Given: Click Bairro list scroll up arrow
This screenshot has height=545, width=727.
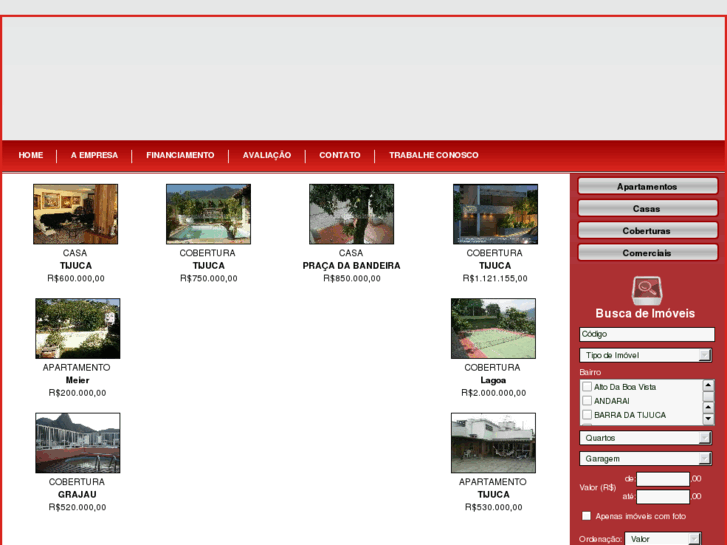Looking at the screenshot, I should pyautogui.click(x=708, y=385).
